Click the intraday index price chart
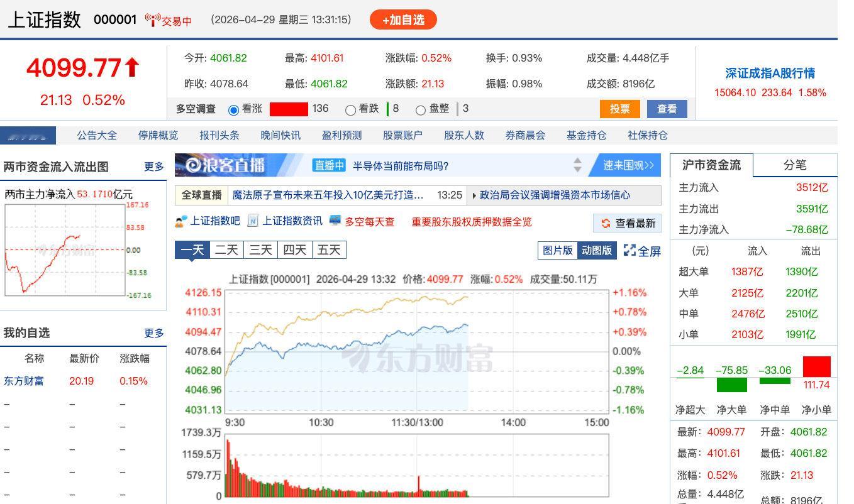 417,351
